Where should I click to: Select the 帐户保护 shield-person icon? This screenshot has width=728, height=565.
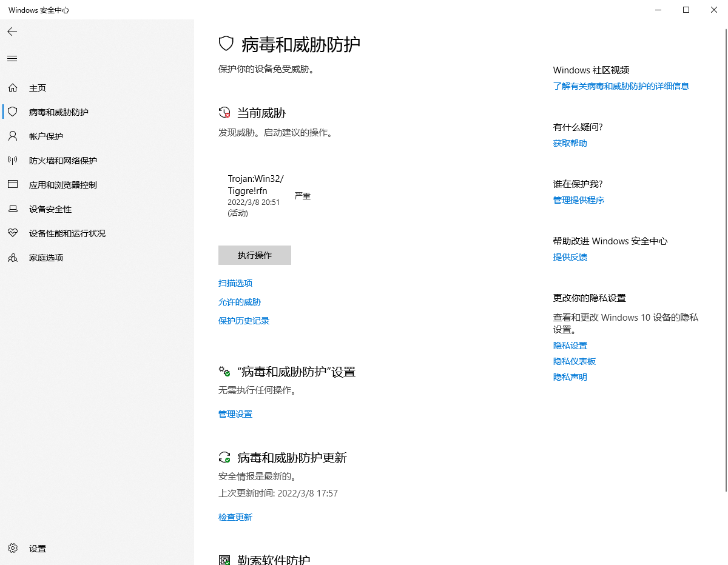click(x=13, y=136)
